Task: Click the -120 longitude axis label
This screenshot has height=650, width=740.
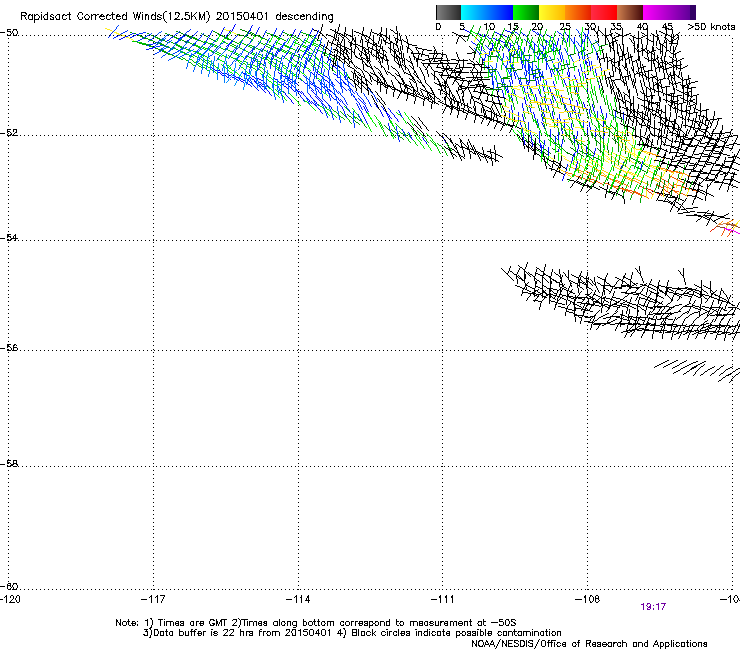Action: coord(10,599)
